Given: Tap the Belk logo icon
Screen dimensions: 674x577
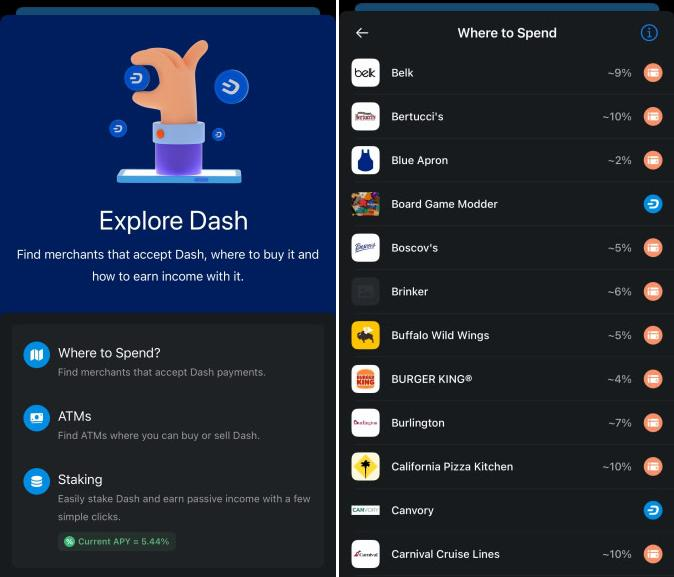Looking at the screenshot, I should (x=365, y=73).
